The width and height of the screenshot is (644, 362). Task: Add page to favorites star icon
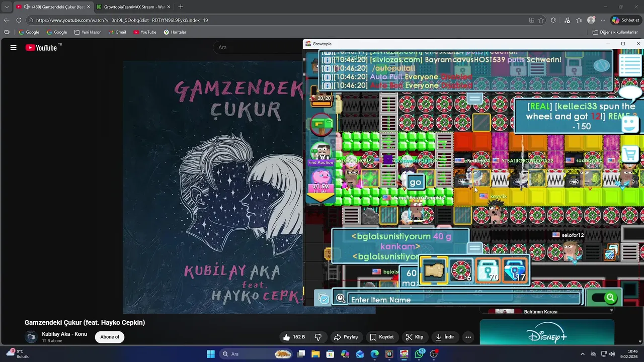541,20
